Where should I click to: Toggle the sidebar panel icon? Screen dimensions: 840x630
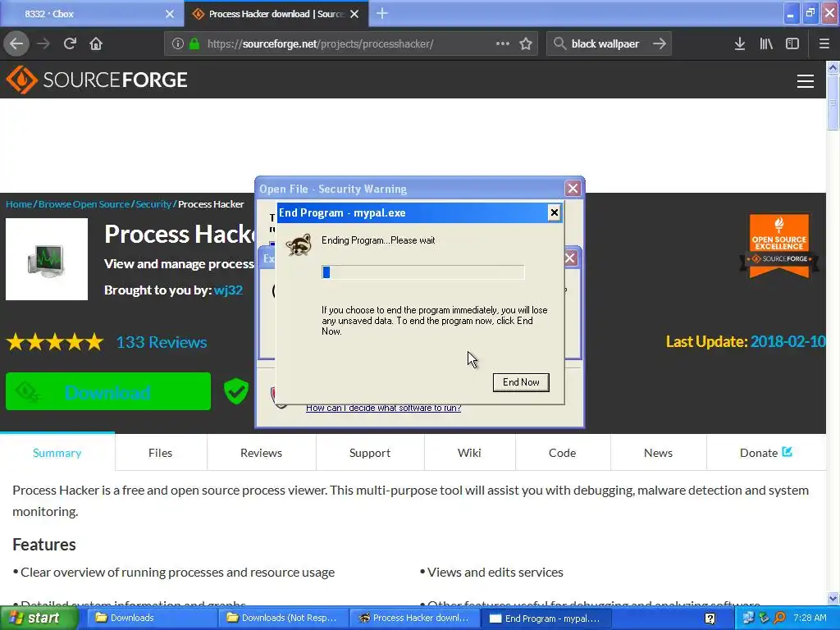tap(792, 43)
